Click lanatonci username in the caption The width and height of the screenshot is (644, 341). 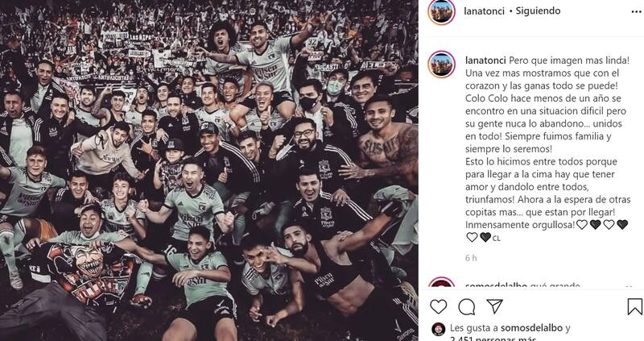click(486, 60)
